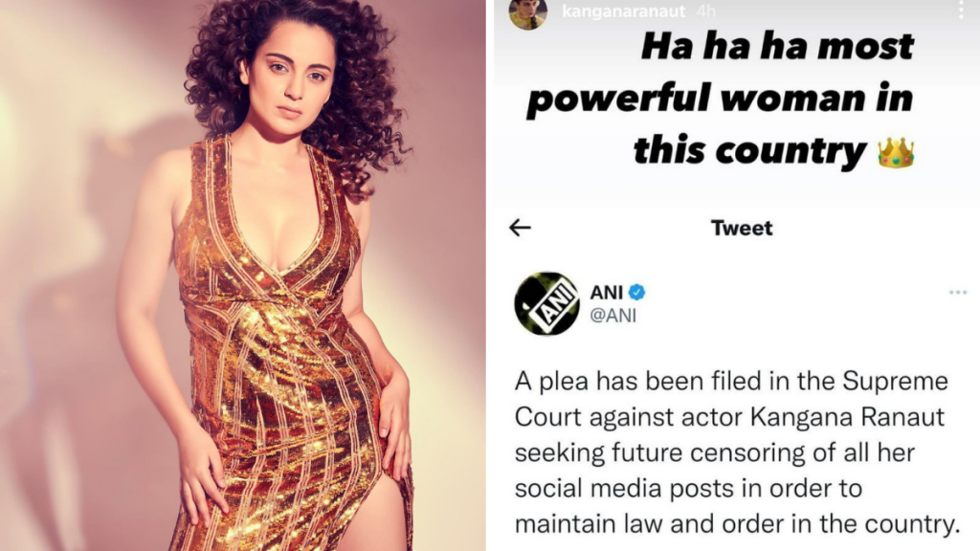This screenshot has width=980, height=551.
Task: Tap the 'Ha ha ha most' caption line
Action: [x=777, y=47]
